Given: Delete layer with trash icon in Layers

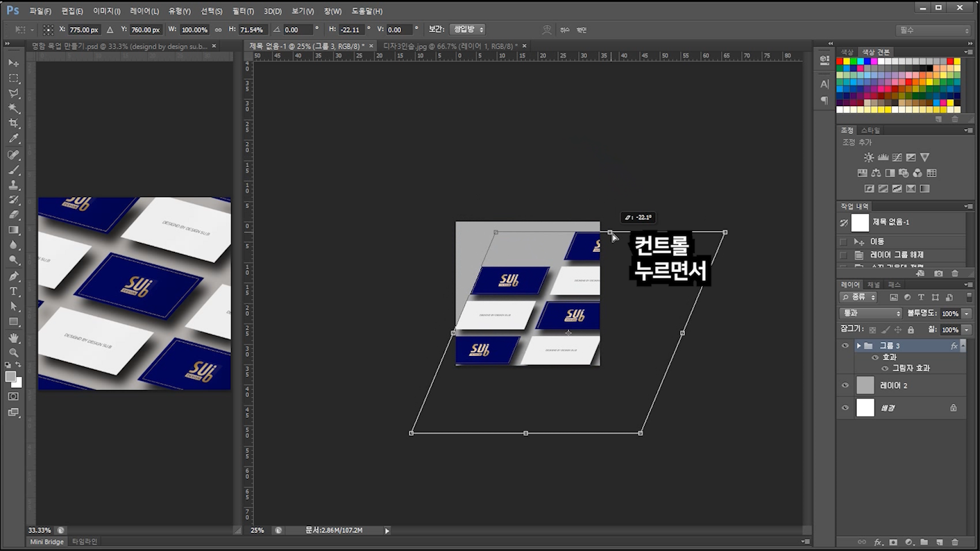Looking at the screenshot, I should pos(955,542).
